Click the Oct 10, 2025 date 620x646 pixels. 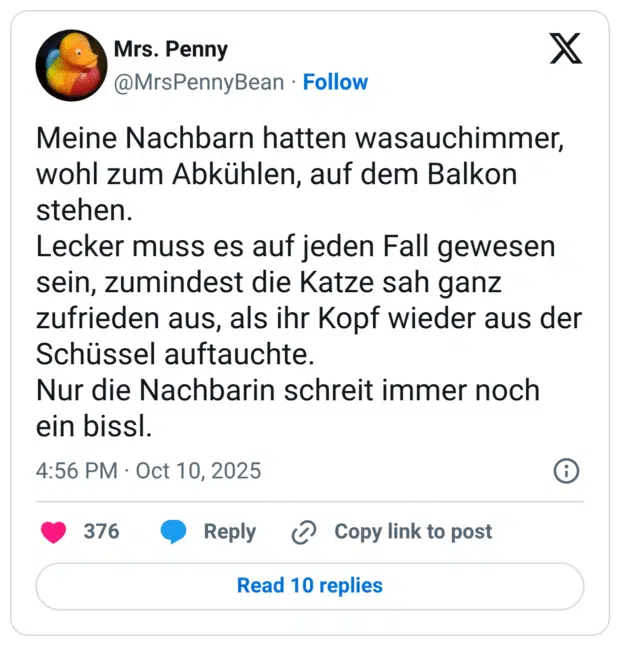click(x=198, y=470)
